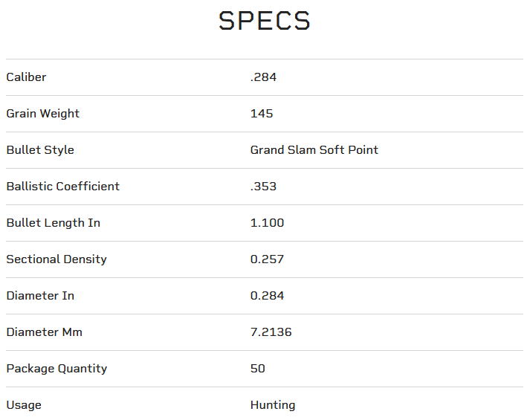Click the Caliber row label
This screenshot has width=527, height=420.
tap(26, 77)
